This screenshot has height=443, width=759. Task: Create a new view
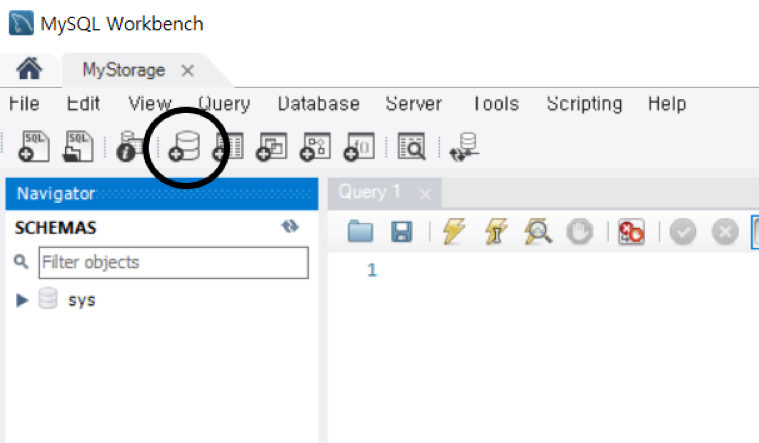(x=272, y=146)
